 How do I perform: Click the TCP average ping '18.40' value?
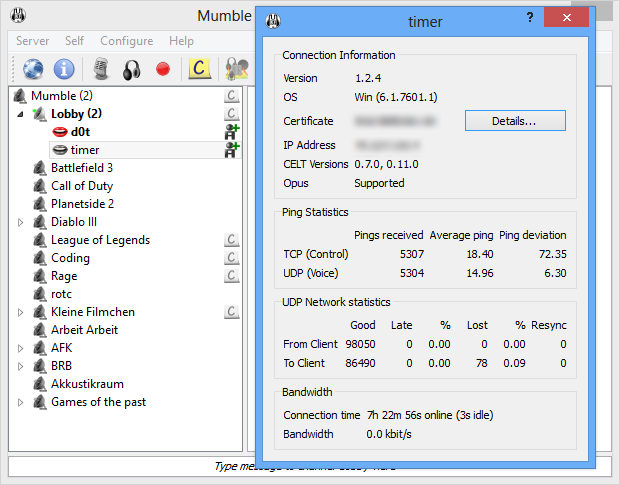pos(480,254)
